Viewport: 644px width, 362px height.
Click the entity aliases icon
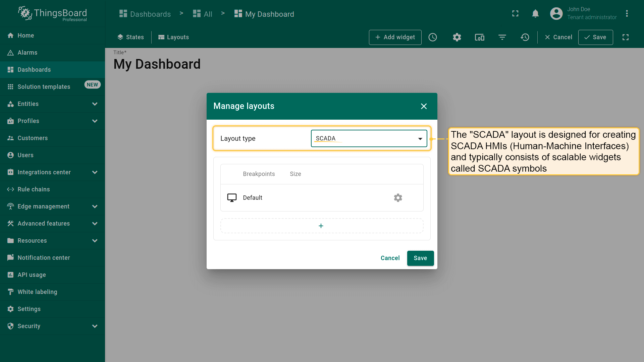point(479,37)
